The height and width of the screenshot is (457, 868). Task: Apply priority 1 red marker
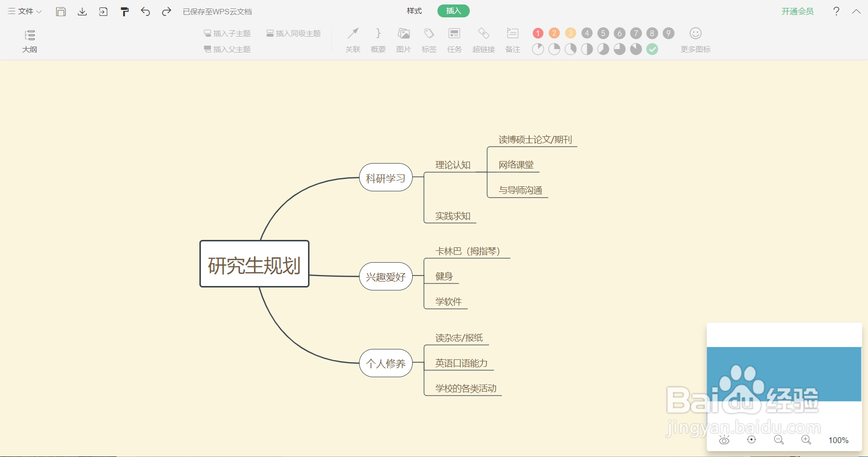coord(538,33)
